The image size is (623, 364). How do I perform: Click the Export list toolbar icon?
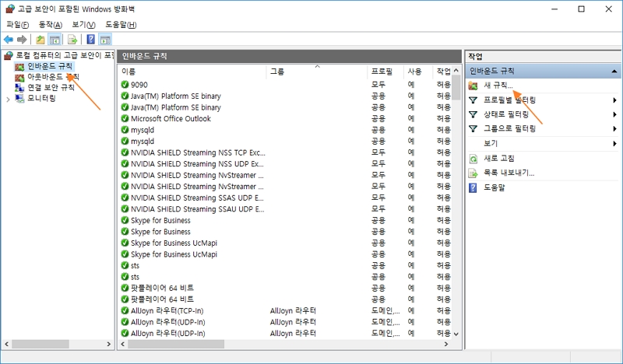click(x=72, y=40)
